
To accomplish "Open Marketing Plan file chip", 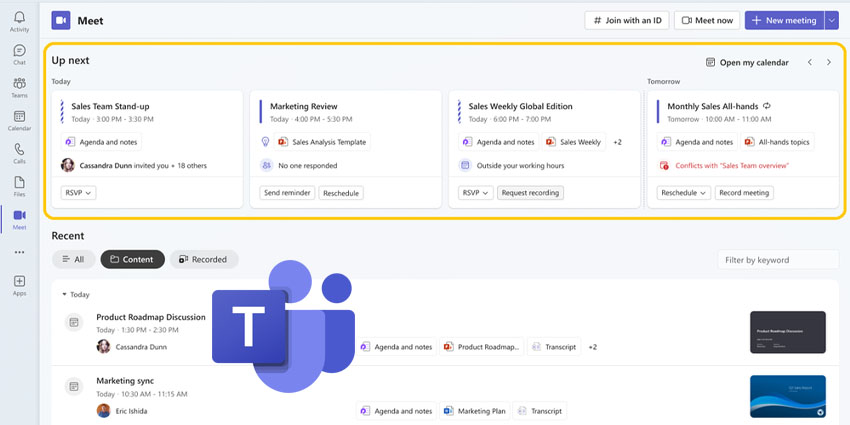I will tap(475, 411).
